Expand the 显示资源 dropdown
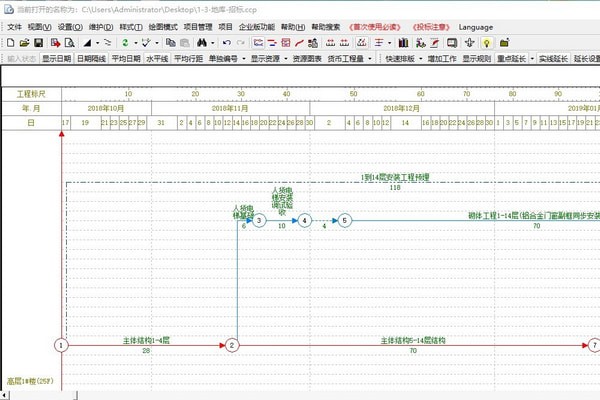The width and height of the screenshot is (600, 400). (x=269, y=59)
